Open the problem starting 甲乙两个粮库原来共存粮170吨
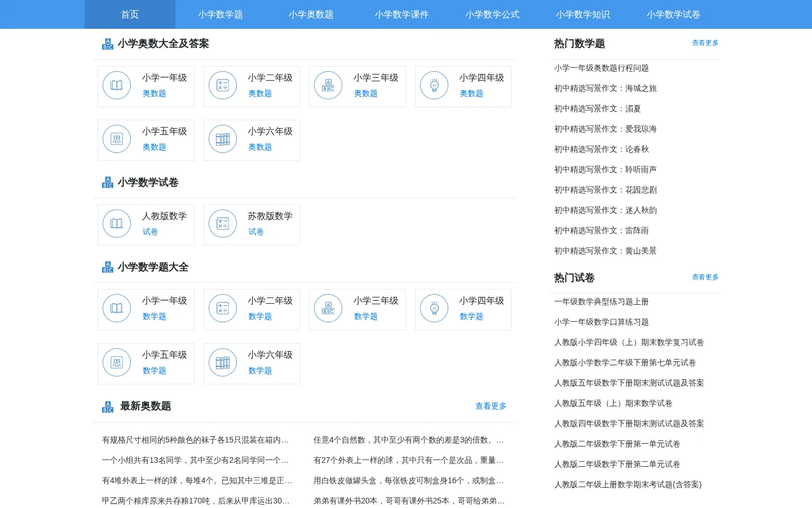This screenshot has height=508, width=812. [196, 501]
